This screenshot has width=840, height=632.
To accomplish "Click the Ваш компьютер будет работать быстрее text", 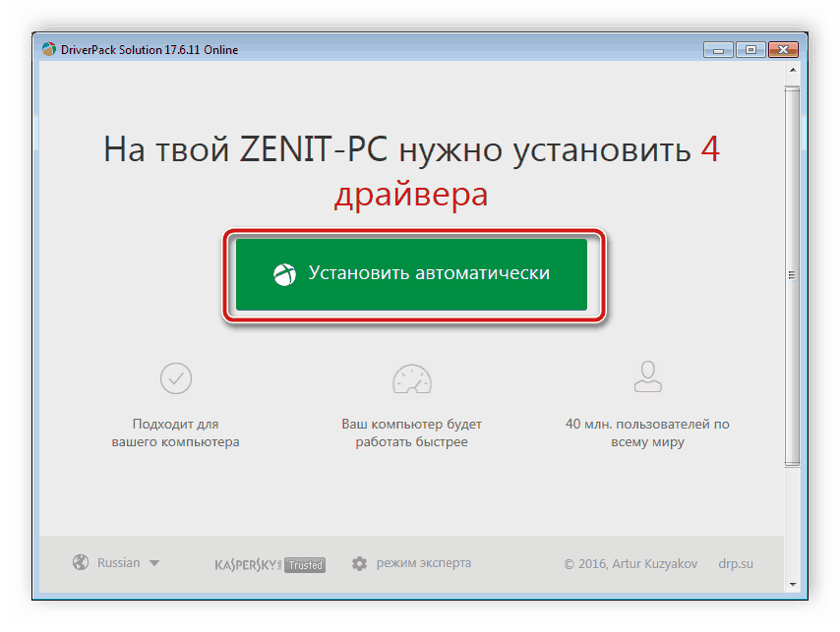I will (411, 432).
